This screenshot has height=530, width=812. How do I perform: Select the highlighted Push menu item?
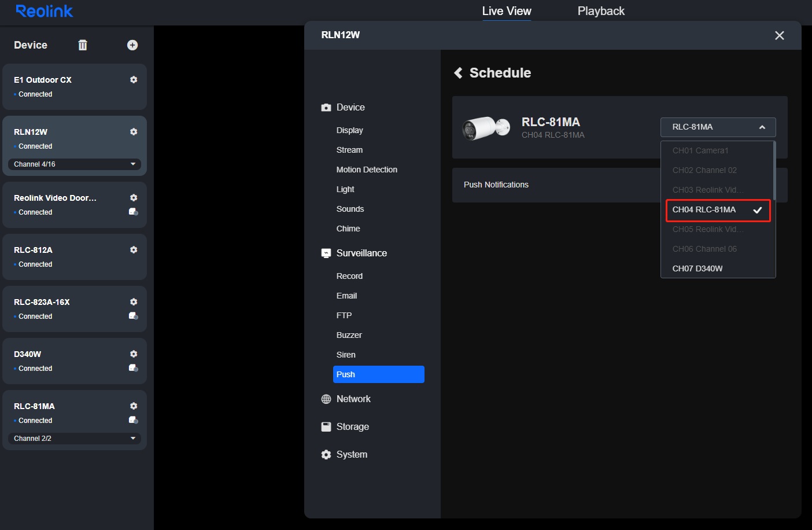coord(379,374)
